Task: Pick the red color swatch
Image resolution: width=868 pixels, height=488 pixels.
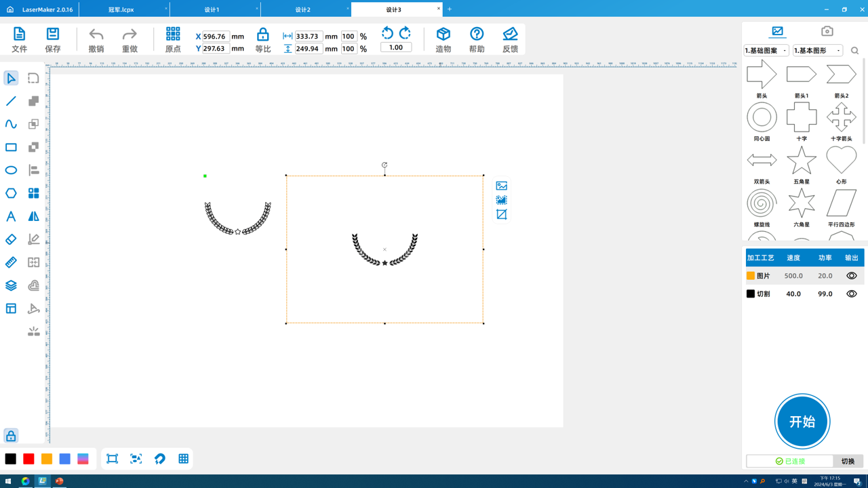Action: [28, 459]
